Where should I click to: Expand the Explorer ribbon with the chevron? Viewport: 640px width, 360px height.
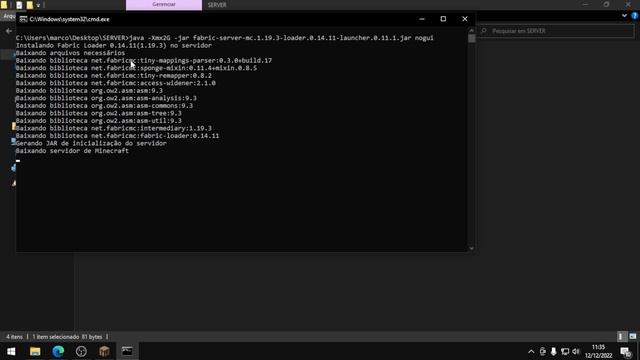(624, 16)
